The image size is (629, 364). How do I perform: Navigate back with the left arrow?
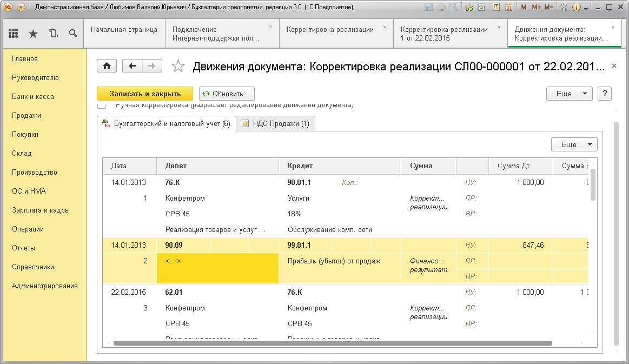[x=133, y=66]
